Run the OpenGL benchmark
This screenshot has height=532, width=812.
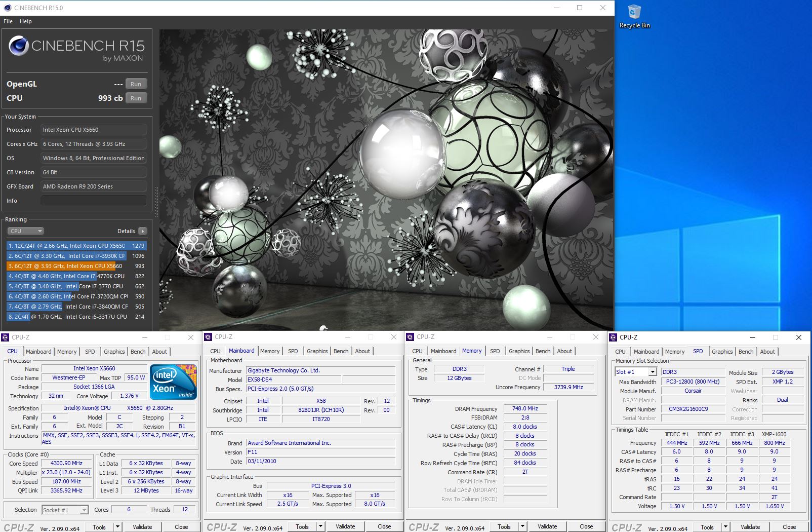(136, 84)
